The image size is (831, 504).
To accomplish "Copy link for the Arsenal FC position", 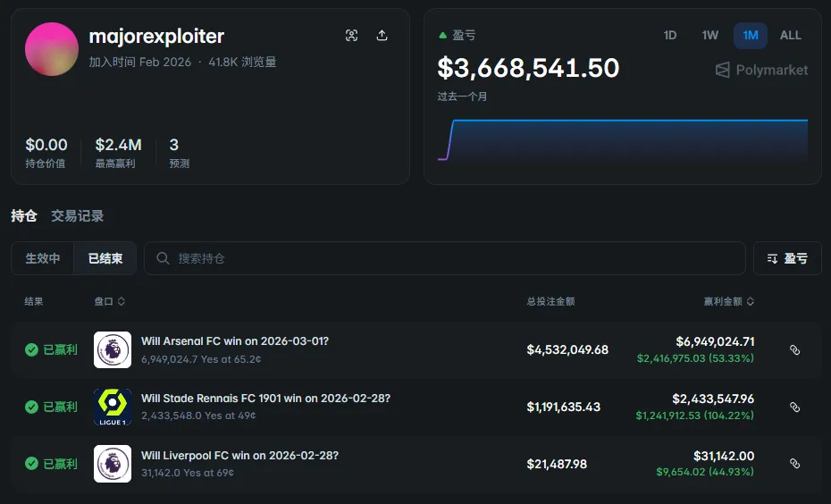I will click(x=794, y=350).
